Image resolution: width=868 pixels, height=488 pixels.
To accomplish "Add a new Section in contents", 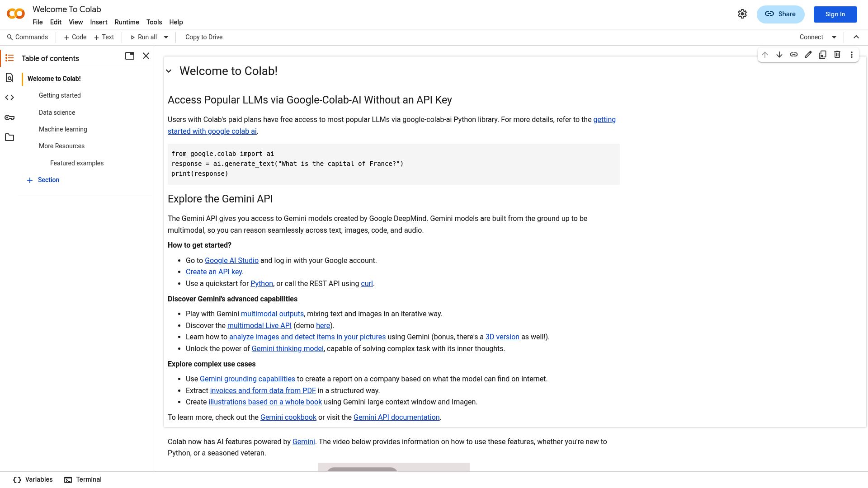I will coord(43,180).
